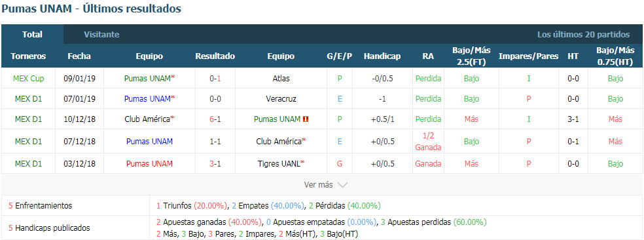Click the Impares/Pares column header
The image size is (644, 240).
point(529,56)
